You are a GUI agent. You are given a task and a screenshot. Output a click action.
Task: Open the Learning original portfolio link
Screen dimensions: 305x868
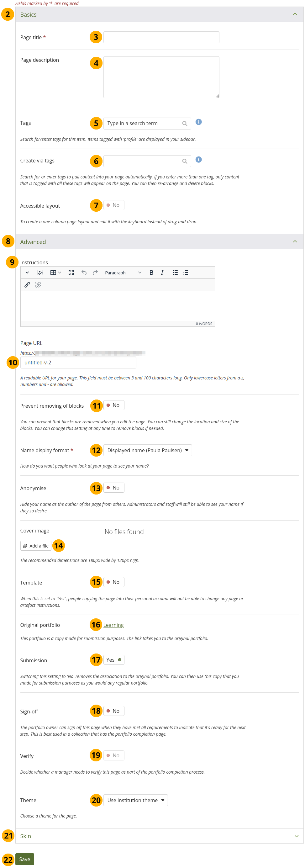[113, 625]
